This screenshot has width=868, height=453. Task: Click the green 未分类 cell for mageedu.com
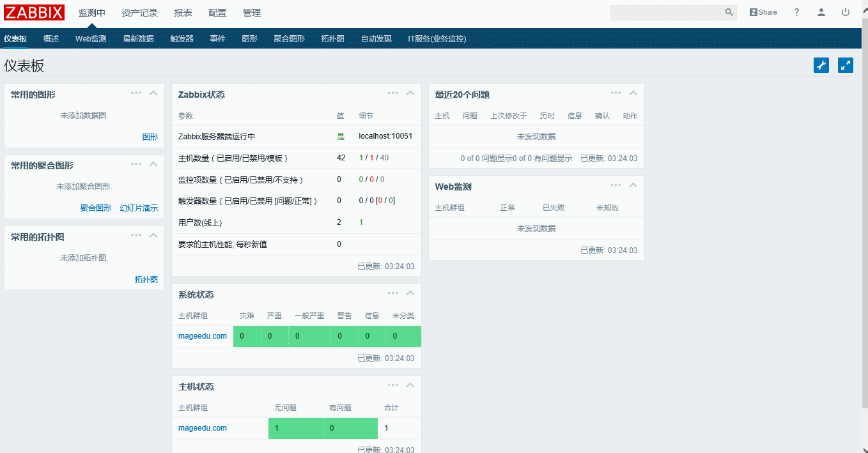[403, 336]
